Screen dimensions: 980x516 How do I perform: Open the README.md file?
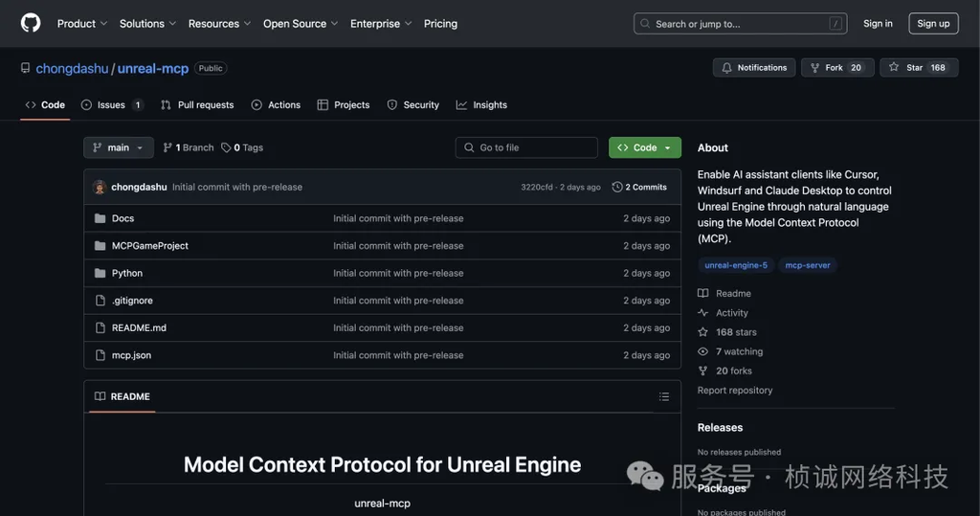[139, 327]
